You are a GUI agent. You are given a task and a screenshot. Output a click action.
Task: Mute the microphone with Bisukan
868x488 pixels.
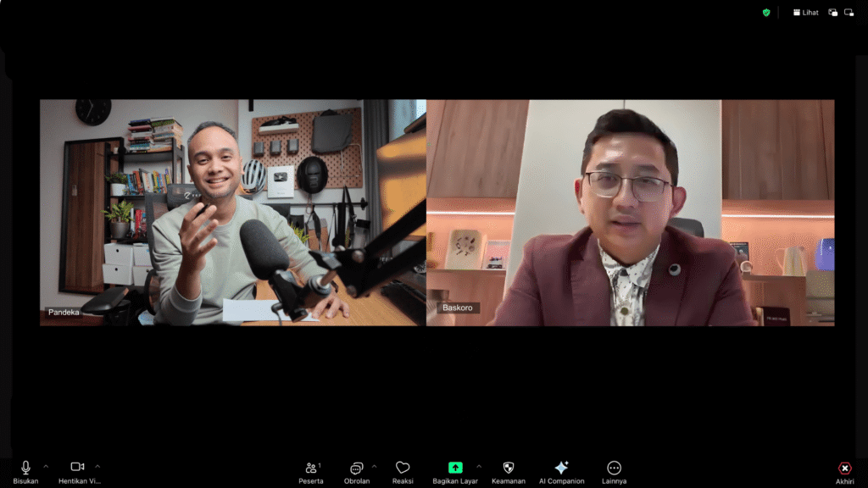point(25,469)
